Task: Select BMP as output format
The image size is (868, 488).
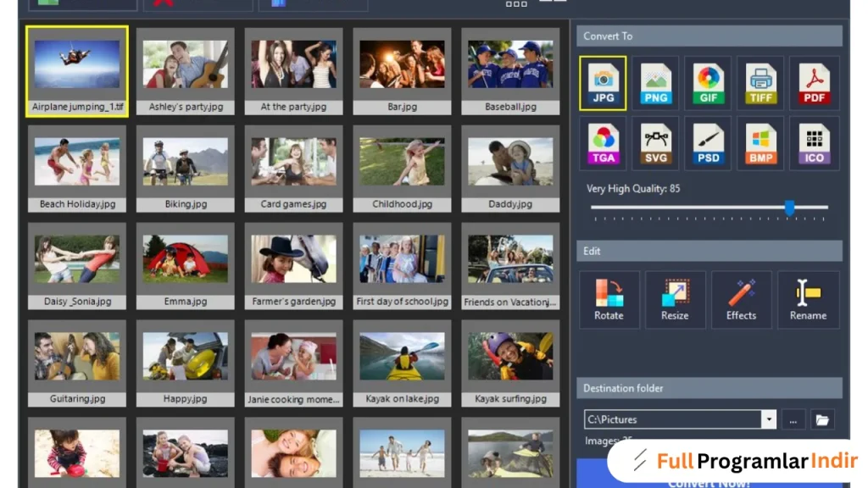Action: pos(761,143)
